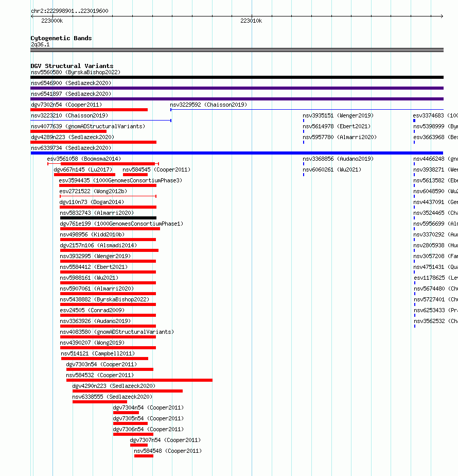Open nsv4390207 (Wong2019) variant

point(92,343)
